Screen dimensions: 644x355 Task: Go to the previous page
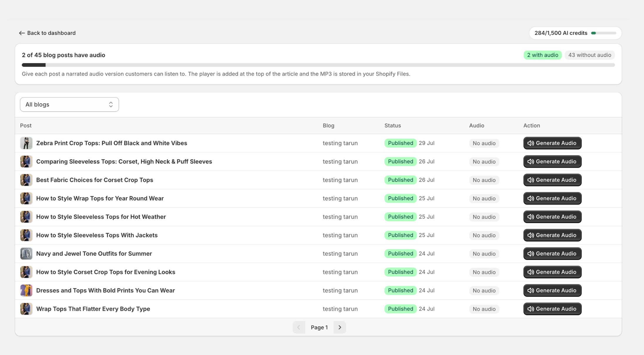click(299, 327)
